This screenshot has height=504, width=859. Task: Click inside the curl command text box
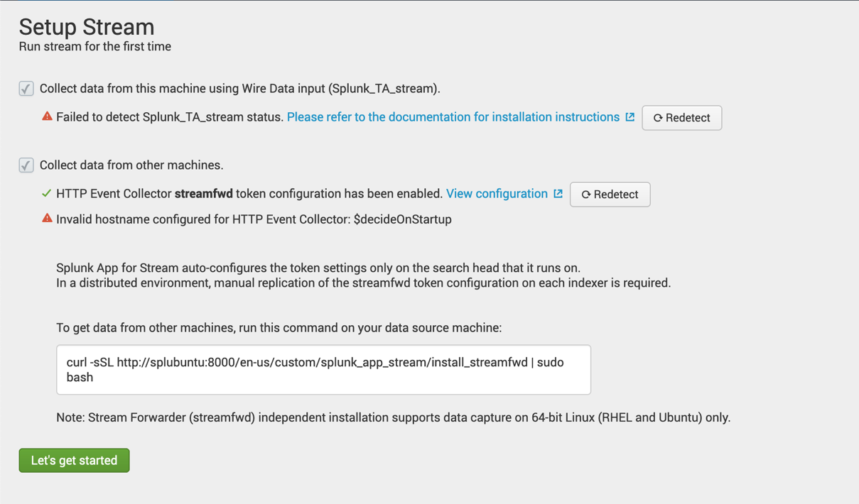pyautogui.click(x=323, y=370)
